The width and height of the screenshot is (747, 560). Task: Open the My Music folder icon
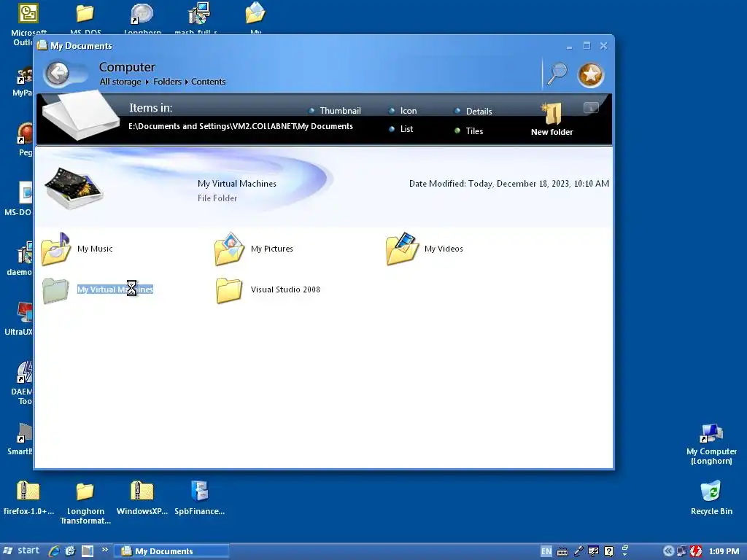[x=55, y=249]
